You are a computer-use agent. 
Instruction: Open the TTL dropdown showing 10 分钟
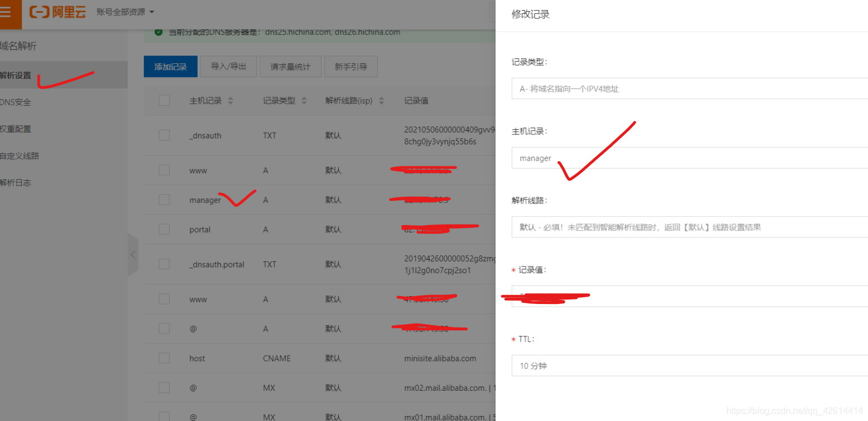tap(689, 366)
